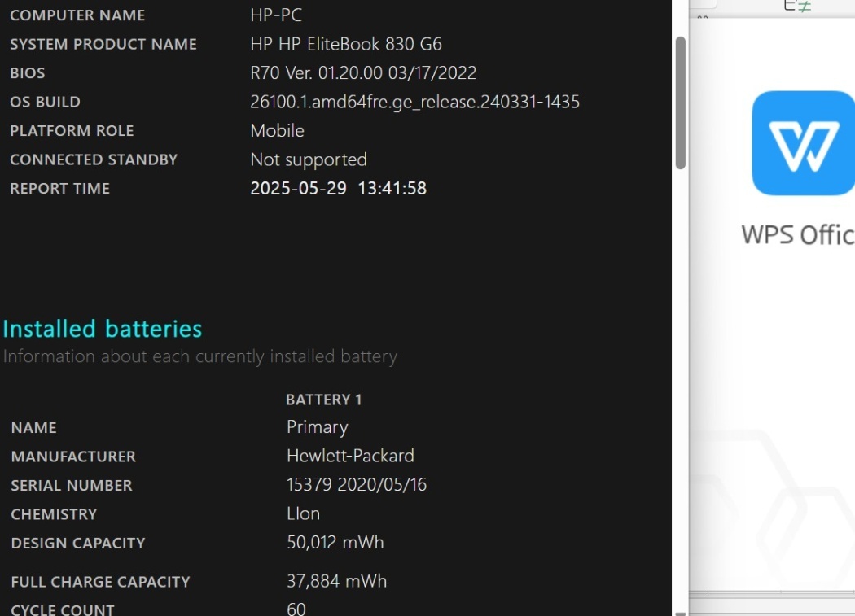The height and width of the screenshot is (616, 855).
Task: Select the "MANUFACTURER" row label
Action: 73,457
